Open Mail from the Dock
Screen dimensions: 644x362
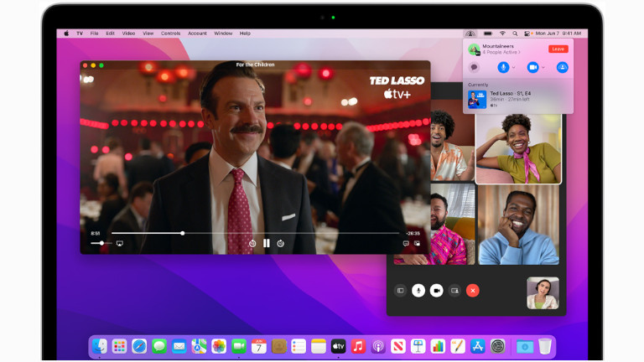point(179,346)
